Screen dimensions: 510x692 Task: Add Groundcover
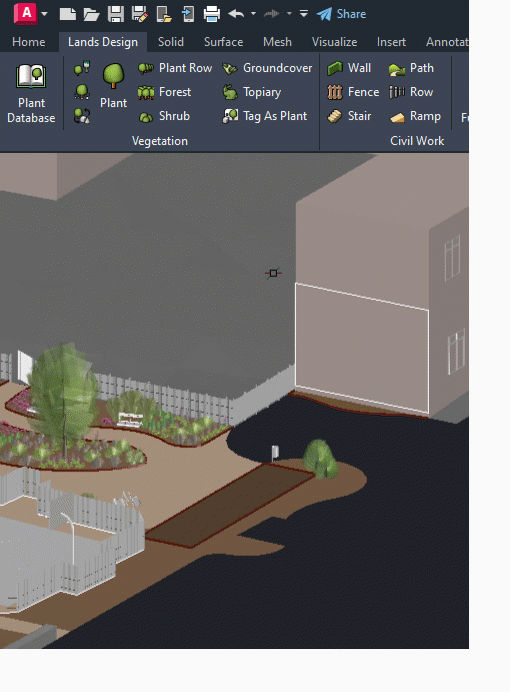[267, 68]
